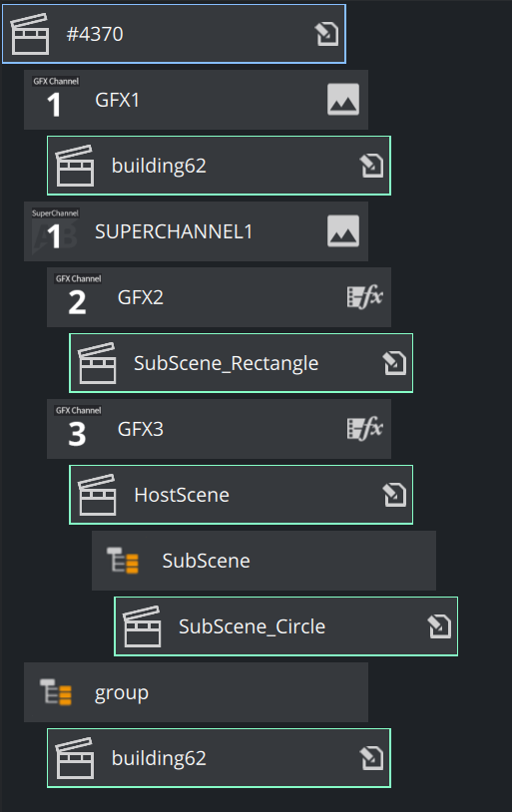Click edit icon on SubScene_Circle row

click(439, 626)
